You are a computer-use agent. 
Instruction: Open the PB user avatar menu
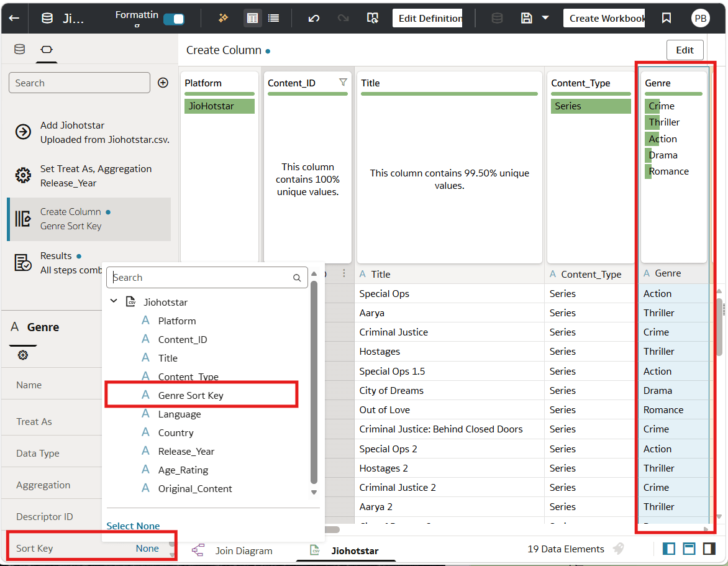pos(700,18)
